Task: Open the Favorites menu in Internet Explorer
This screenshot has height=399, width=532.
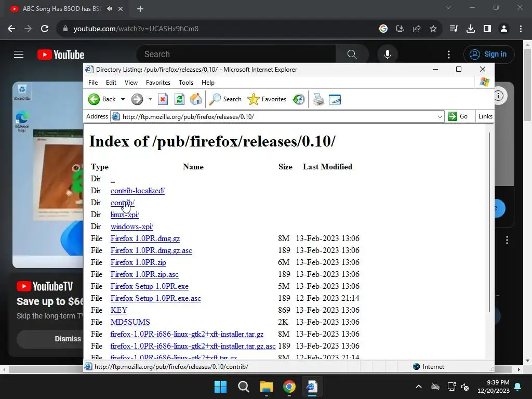Action: [158, 83]
